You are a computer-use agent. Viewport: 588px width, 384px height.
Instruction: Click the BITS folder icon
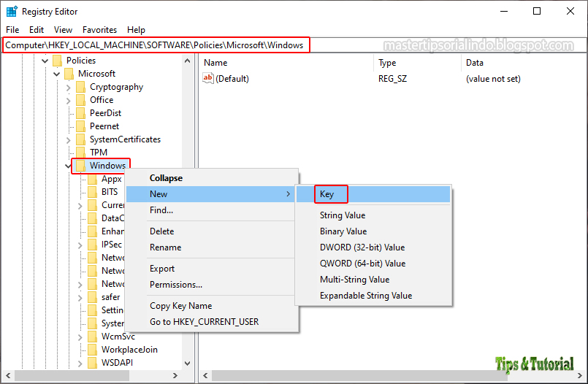pos(92,192)
